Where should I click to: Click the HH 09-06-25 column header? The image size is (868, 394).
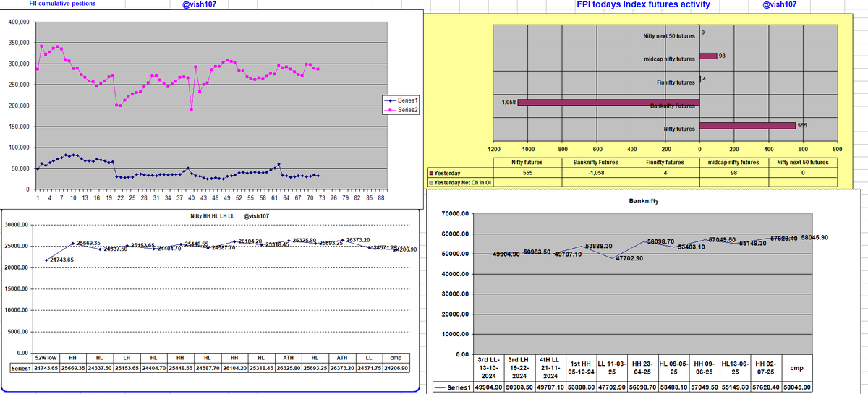coord(705,367)
